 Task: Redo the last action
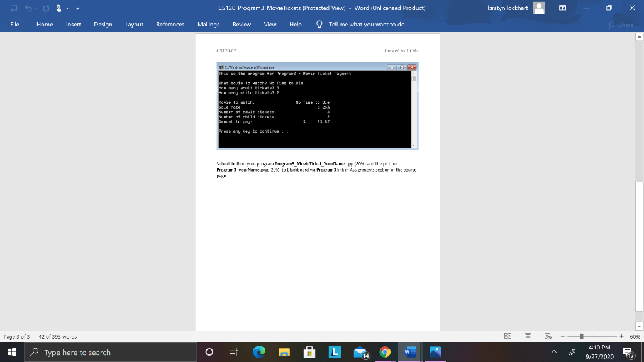(45, 8)
